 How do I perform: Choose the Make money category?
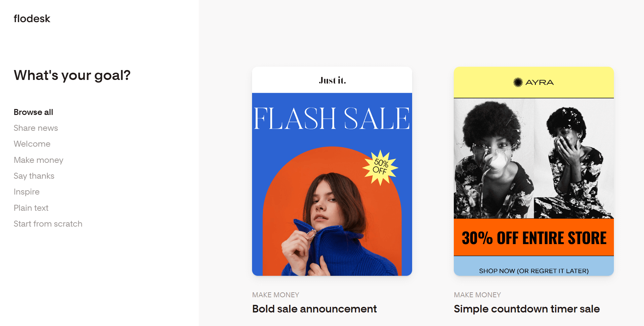(x=38, y=160)
